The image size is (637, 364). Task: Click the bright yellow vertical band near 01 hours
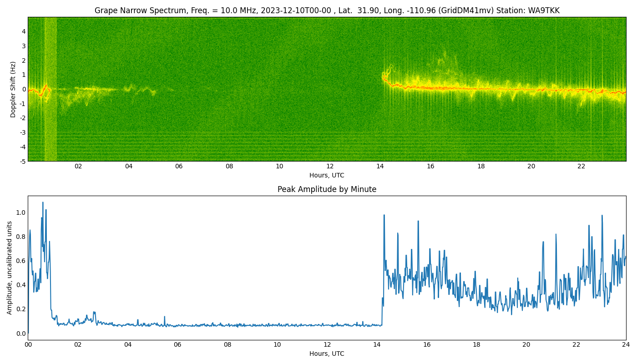(51, 89)
